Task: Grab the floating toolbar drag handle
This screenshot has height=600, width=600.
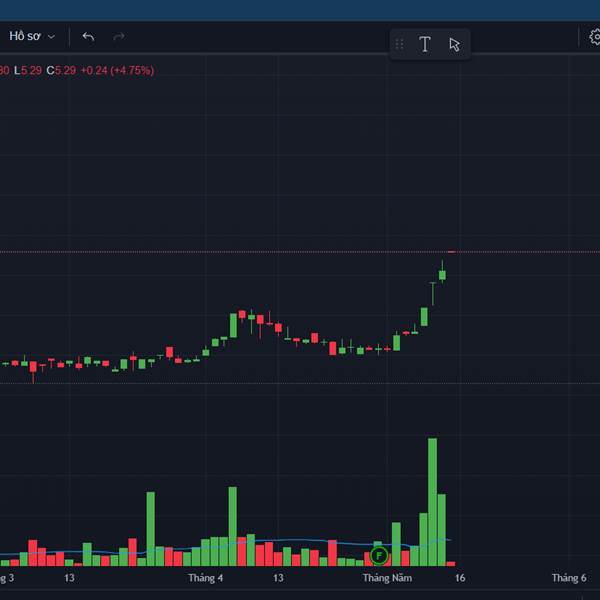Action: pos(399,44)
